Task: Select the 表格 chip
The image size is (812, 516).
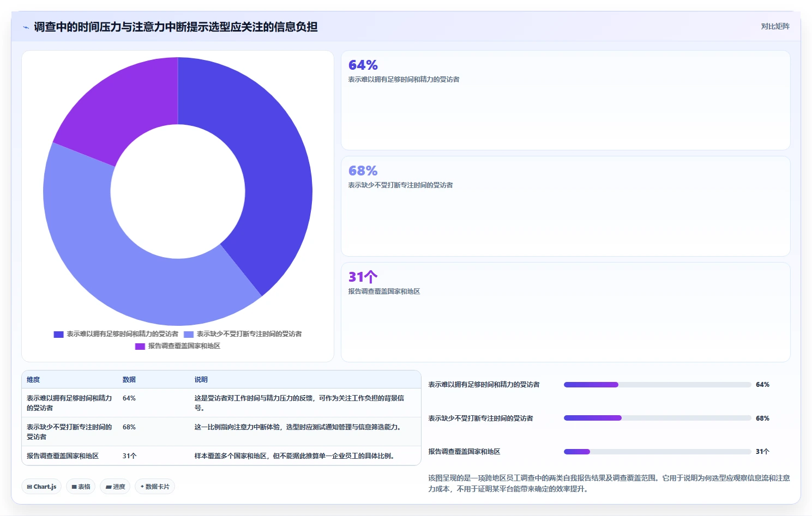Action: 81,487
